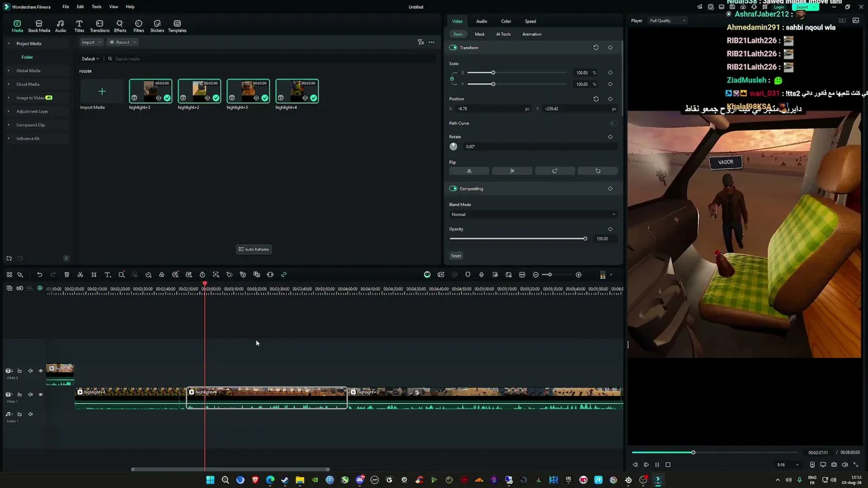Open the media filter icon
Screen dimensions: 868x488
tap(420, 42)
